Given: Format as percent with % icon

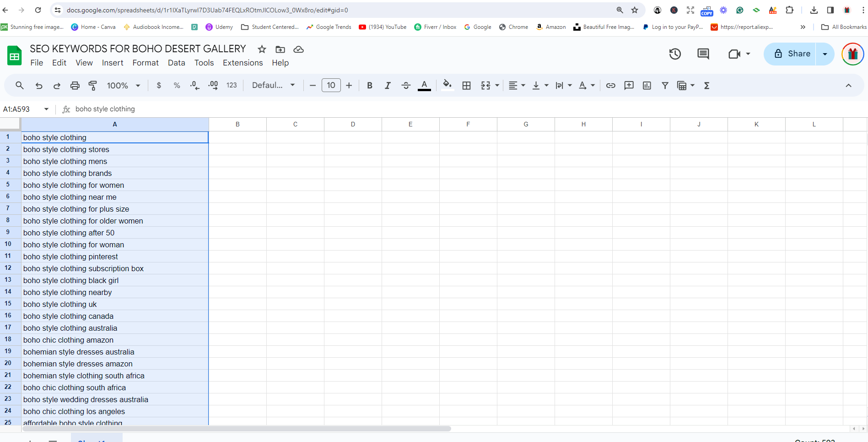Looking at the screenshot, I should [x=177, y=85].
